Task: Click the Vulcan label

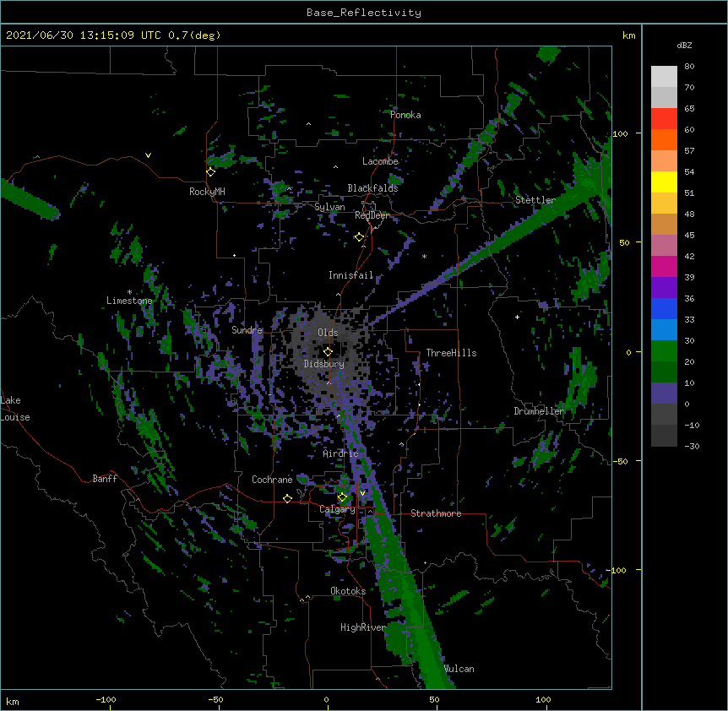Action: coord(459,669)
